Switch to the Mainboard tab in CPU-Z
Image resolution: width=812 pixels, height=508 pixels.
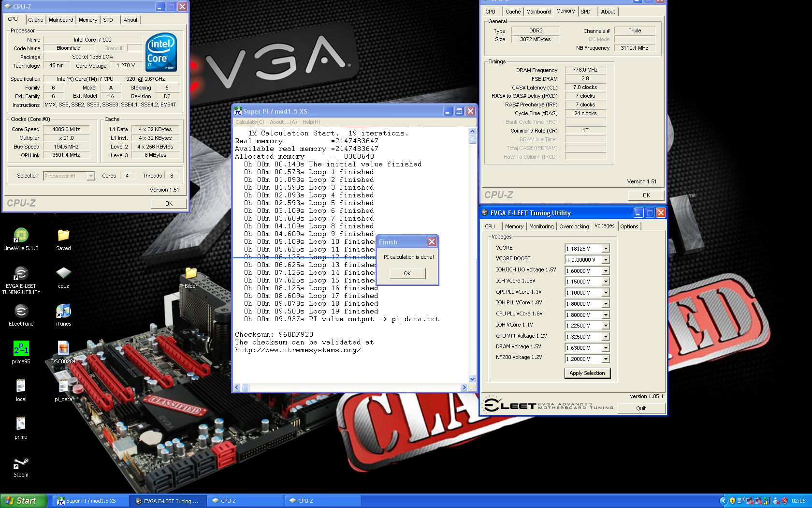[x=61, y=20]
